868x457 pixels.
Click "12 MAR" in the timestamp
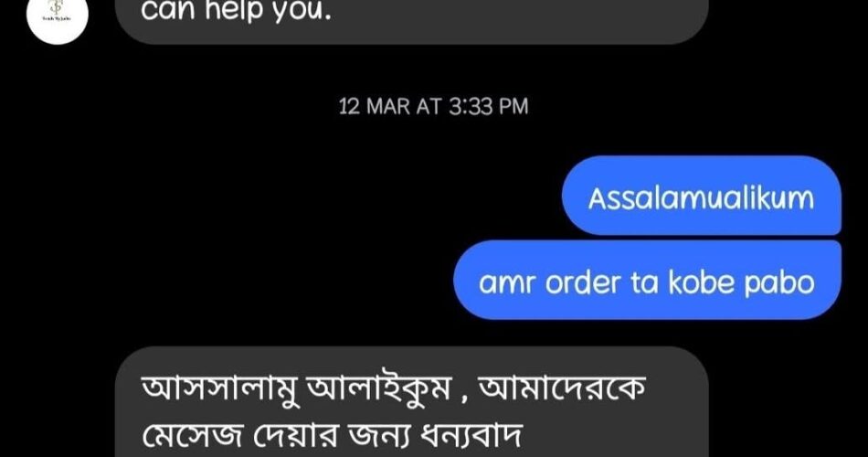coord(374,106)
